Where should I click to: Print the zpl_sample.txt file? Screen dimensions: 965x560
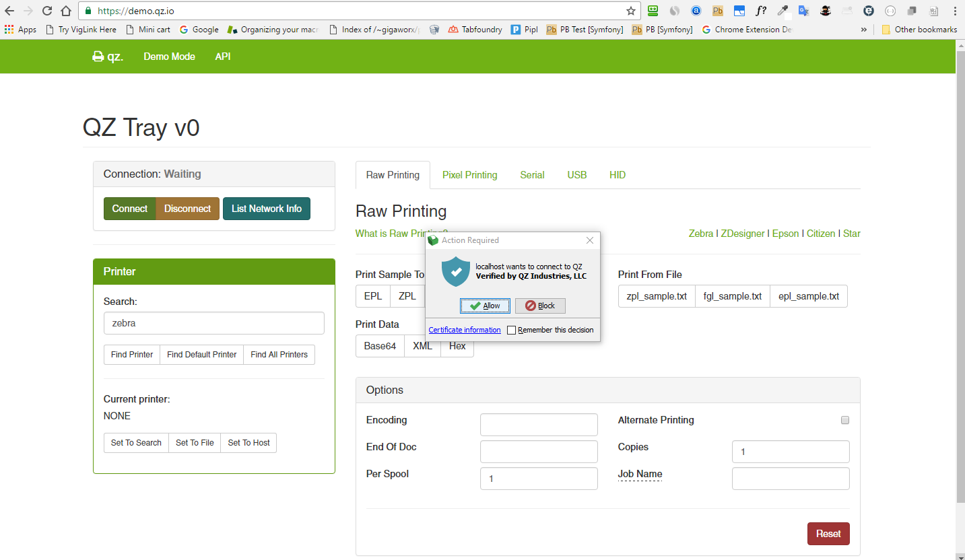657,296
